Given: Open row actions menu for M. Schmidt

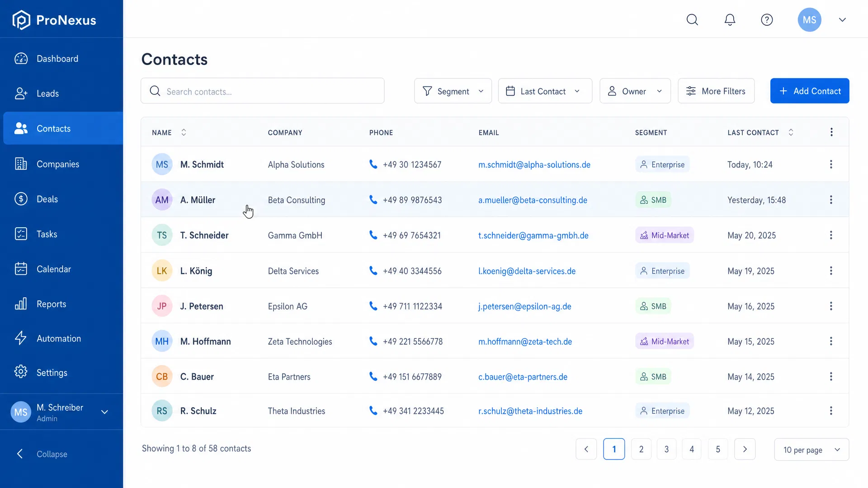Looking at the screenshot, I should click(831, 164).
